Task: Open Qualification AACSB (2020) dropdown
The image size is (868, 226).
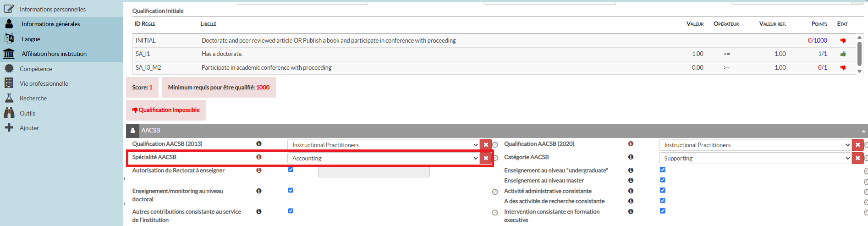Action: 755,145
